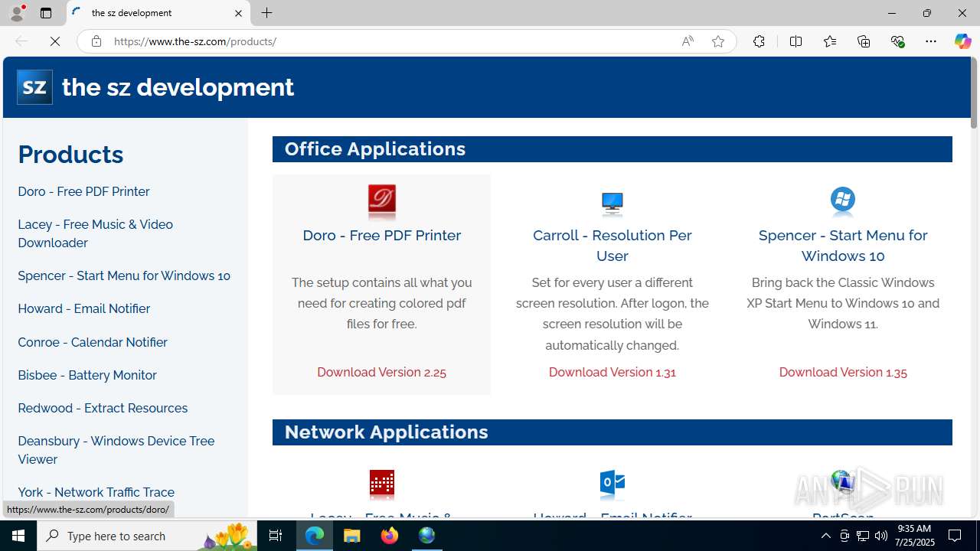This screenshot has width=980, height=551.
Task: View site information lock icon
Action: pyautogui.click(x=96, y=41)
